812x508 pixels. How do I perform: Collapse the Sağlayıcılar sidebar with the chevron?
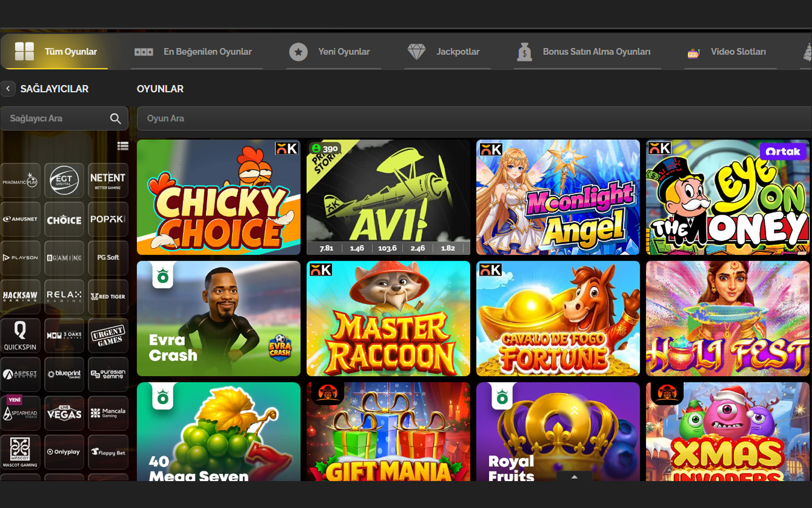(x=8, y=88)
